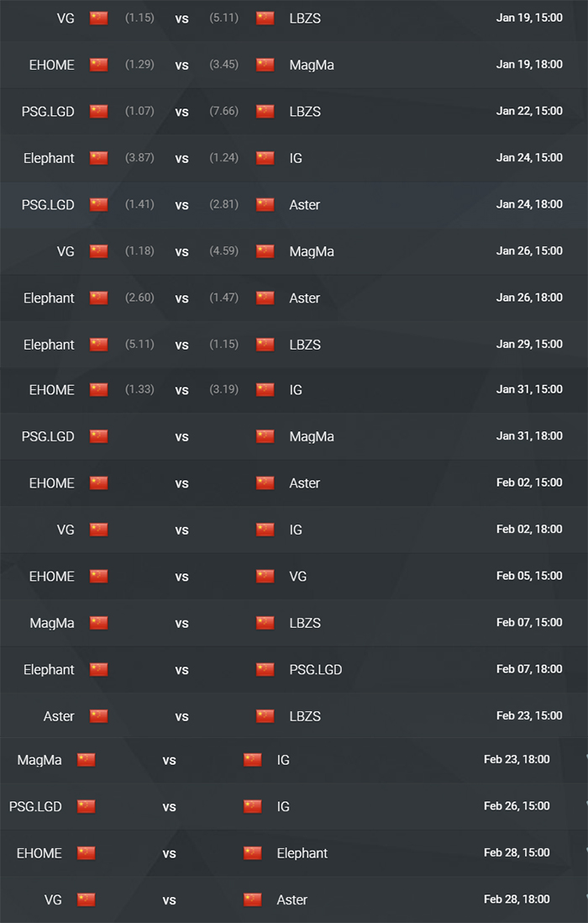Open EHOME vs Aster match on Feb 02
Viewport: 588px width, 923px height.
[x=294, y=483]
